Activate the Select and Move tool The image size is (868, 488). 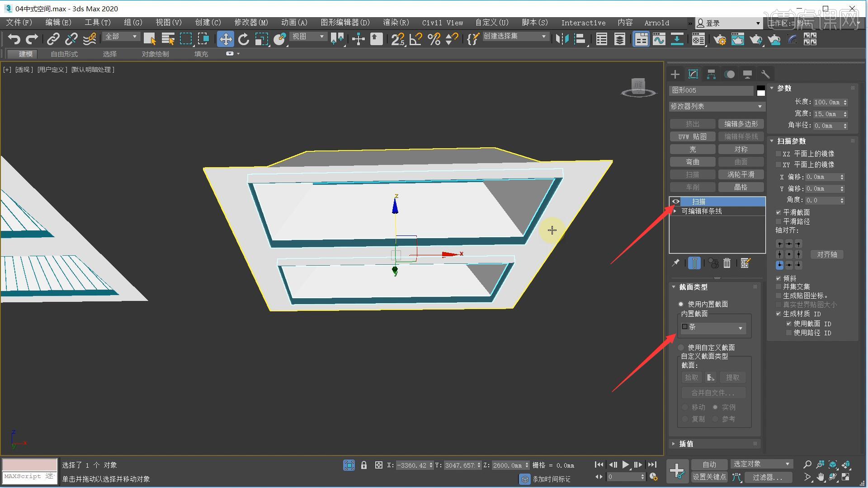(226, 39)
